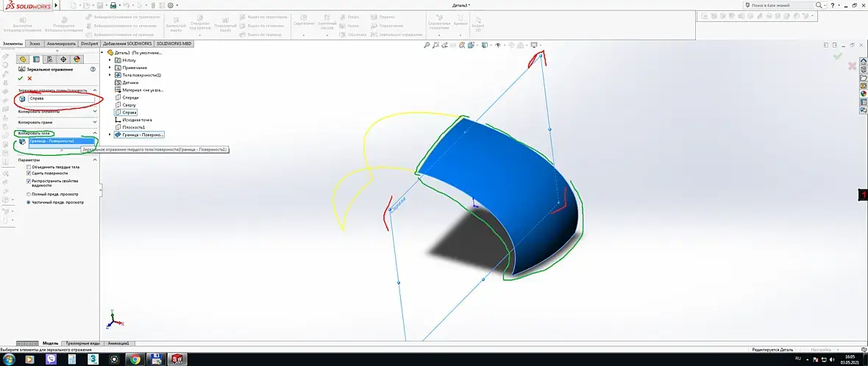Collapse the Зеркально отразить грань/плоскость section
Viewport: 868px width, 366px height.
[x=95, y=90]
